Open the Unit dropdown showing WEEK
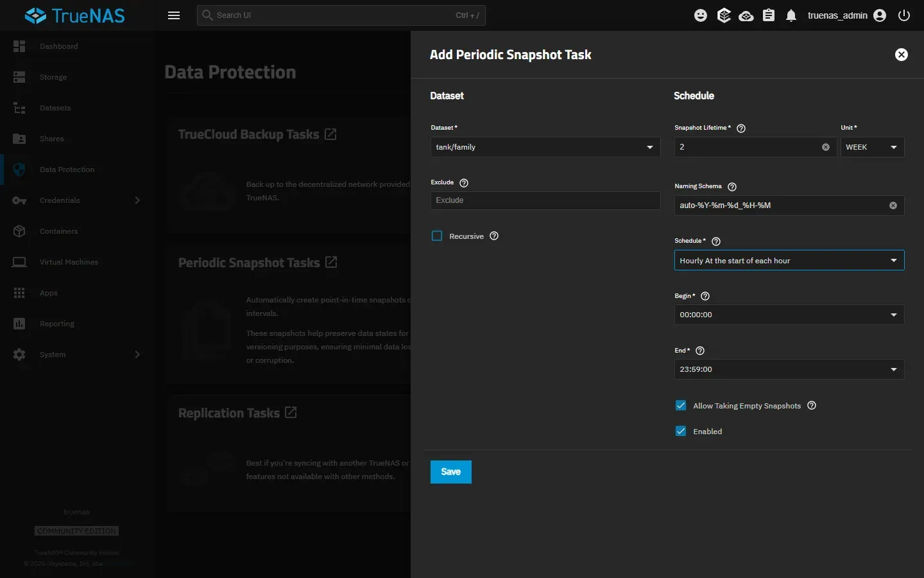 coord(872,147)
